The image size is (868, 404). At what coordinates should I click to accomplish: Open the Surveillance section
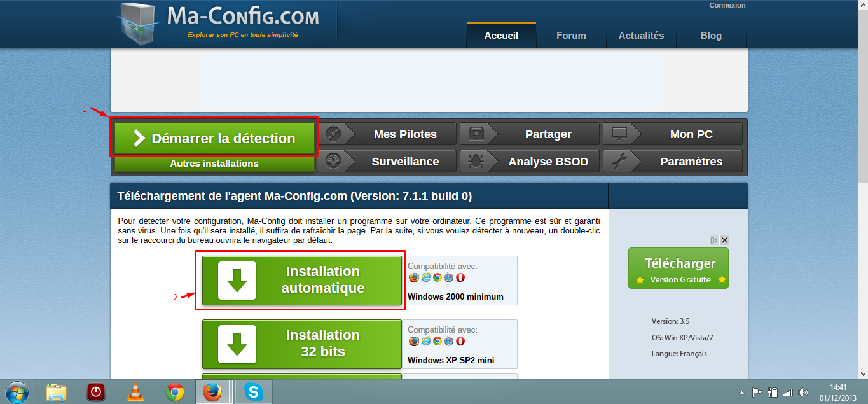click(387, 162)
